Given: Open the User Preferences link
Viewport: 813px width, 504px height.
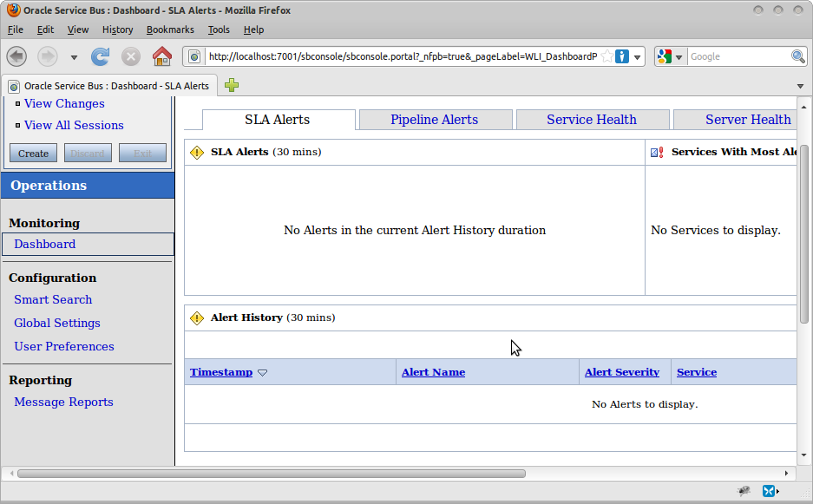Looking at the screenshot, I should (64, 346).
